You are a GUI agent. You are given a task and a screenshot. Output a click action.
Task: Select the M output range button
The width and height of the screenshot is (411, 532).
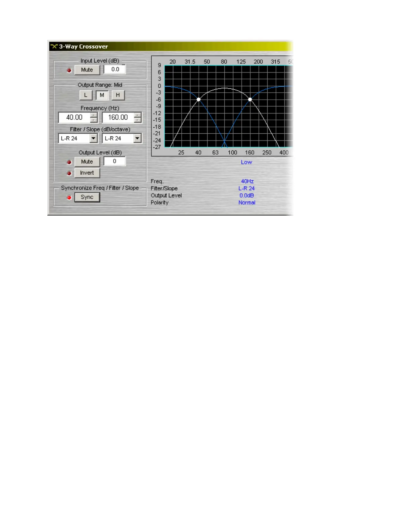click(102, 95)
